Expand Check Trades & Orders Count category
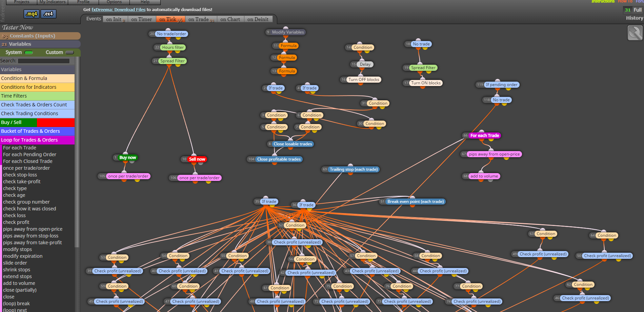 (37, 105)
